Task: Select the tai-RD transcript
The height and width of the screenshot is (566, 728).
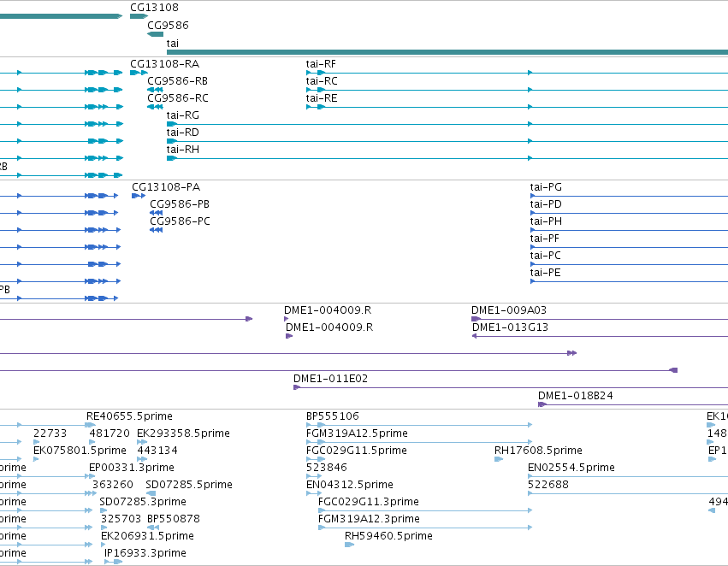Action: (x=182, y=133)
